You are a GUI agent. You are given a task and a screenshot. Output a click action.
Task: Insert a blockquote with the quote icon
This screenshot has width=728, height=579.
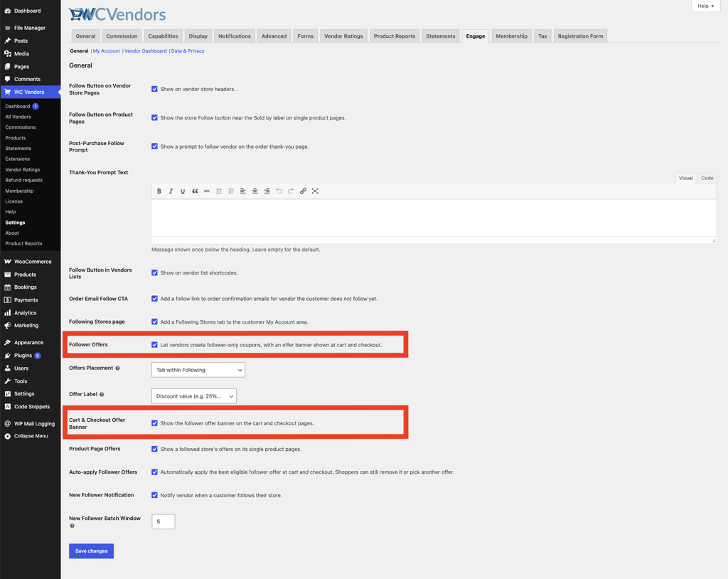(195, 191)
